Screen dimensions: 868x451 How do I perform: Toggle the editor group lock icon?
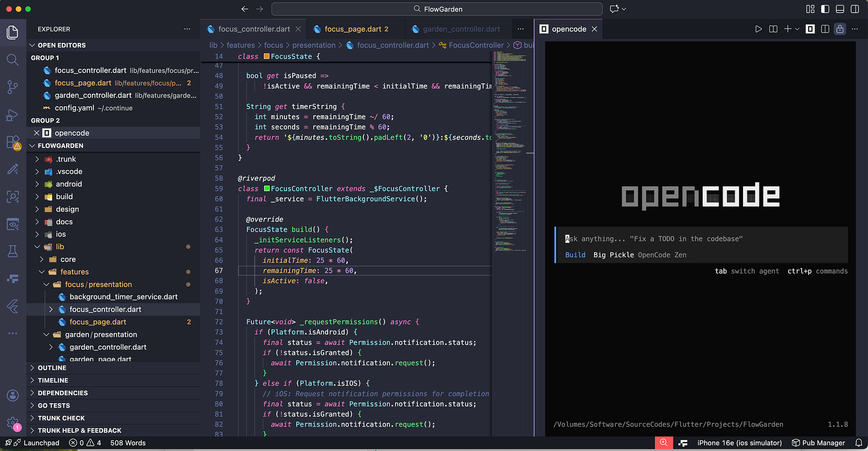840,29
